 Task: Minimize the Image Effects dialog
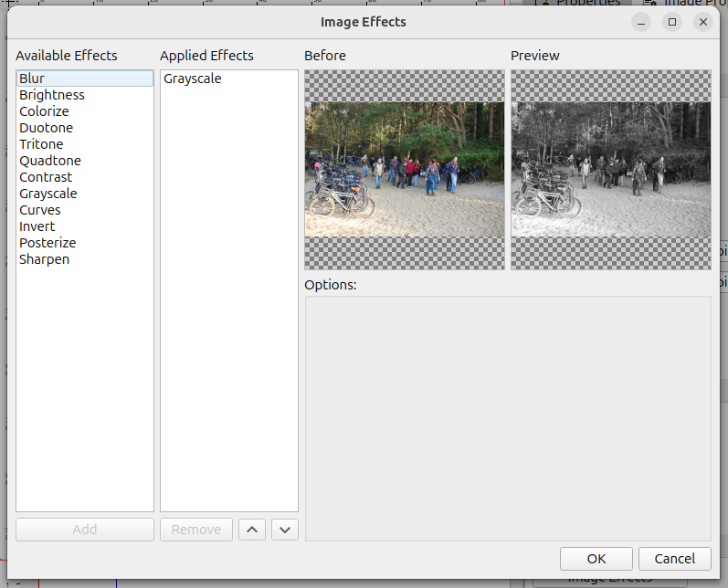click(x=641, y=22)
